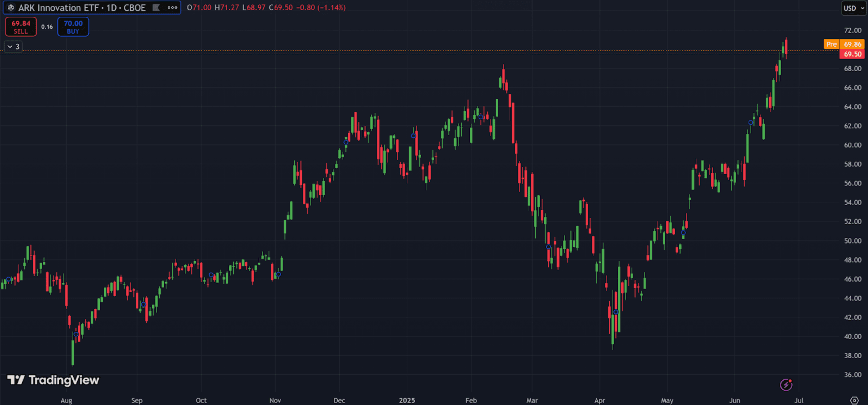Image resolution: width=868 pixels, height=405 pixels.
Task: Click the orange Pre 69.86 price label
Action: pos(844,44)
